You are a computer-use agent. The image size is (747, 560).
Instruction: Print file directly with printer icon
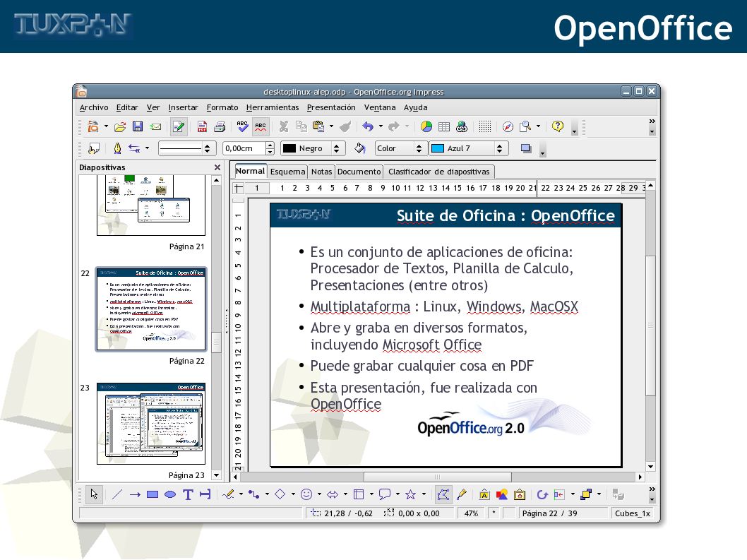(220, 126)
